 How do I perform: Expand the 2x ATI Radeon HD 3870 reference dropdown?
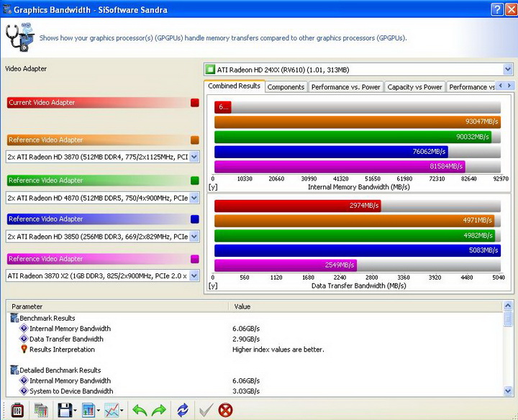click(194, 157)
